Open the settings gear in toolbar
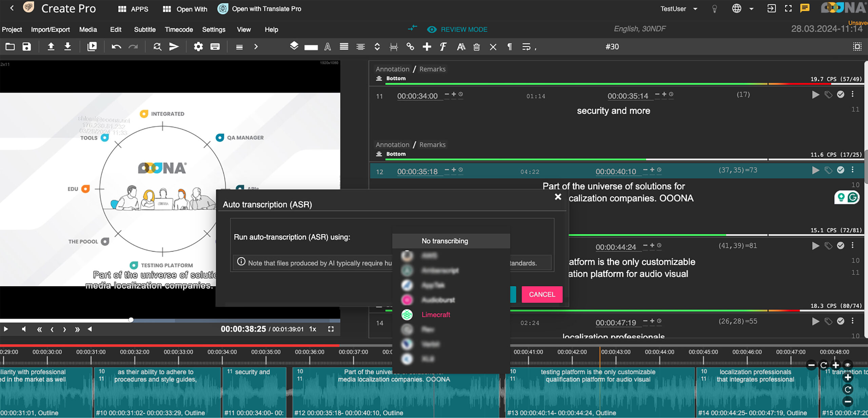The height and width of the screenshot is (418, 868). 198,46
